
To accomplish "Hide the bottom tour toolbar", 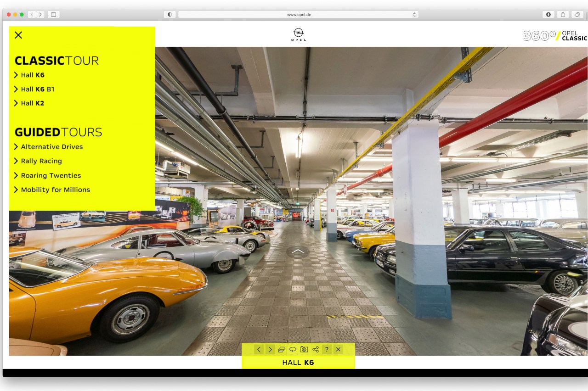I will point(338,350).
